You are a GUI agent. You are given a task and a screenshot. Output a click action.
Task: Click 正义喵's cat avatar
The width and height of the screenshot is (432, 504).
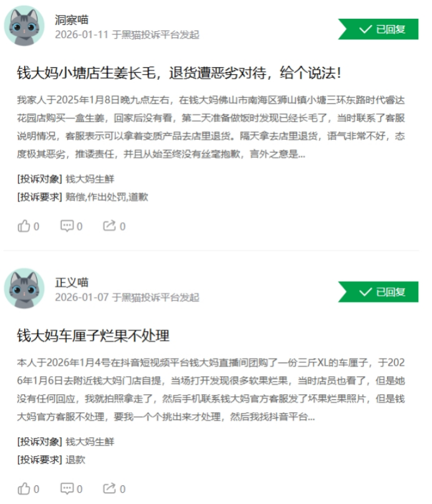click(24, 288)
